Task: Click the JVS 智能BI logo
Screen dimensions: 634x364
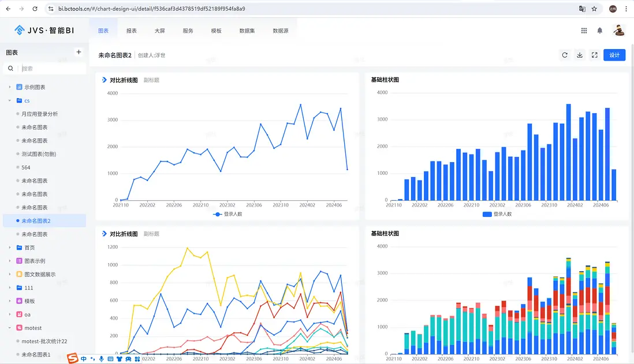Action: [x=44, y=31]
